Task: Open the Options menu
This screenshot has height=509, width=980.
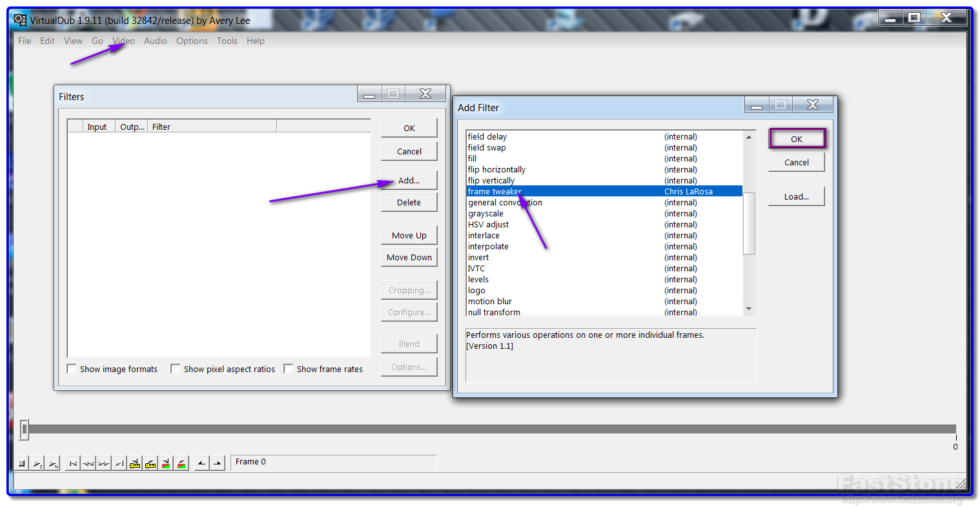Action: [x=192, y=41]
